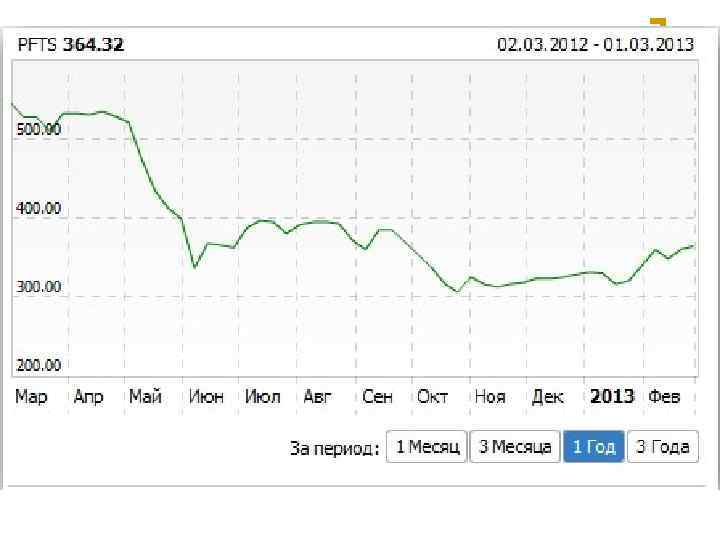Click the Сен month label

click(x=377, y=396)
